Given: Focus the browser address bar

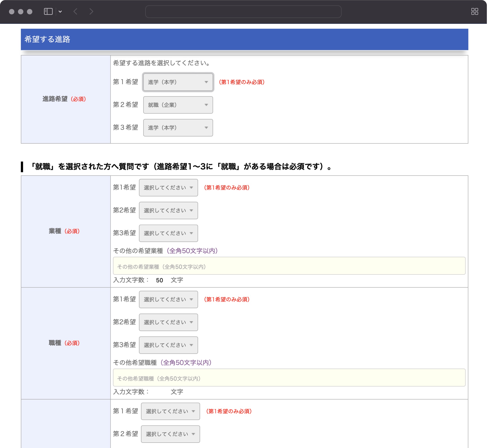Looking at the screenshot, I should pos(243,12).
